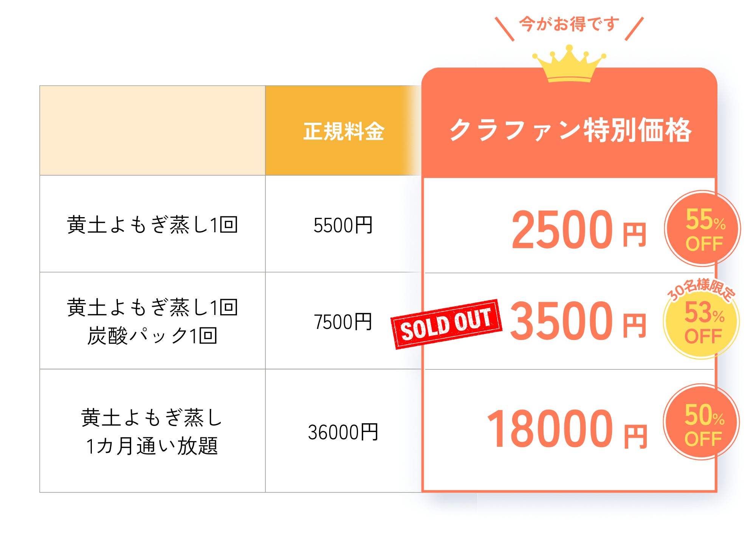The width and height of the screenshot is (756, 534).
Task: Click the 18000円 special price
Action: pyautogui.click(x=567, y=429)
